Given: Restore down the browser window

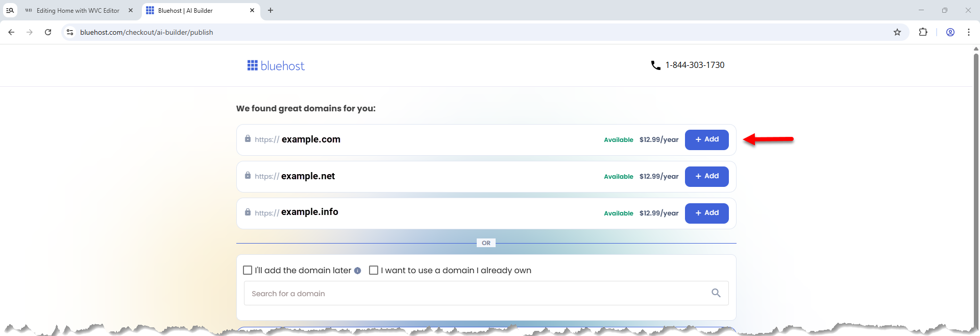Looking at the screenshot, I should (945, 10).
